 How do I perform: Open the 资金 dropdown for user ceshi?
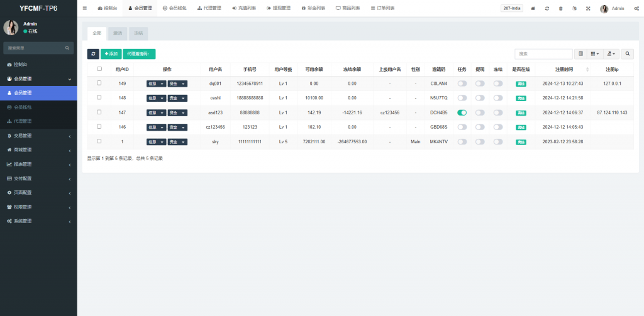(x=177, y=98)
